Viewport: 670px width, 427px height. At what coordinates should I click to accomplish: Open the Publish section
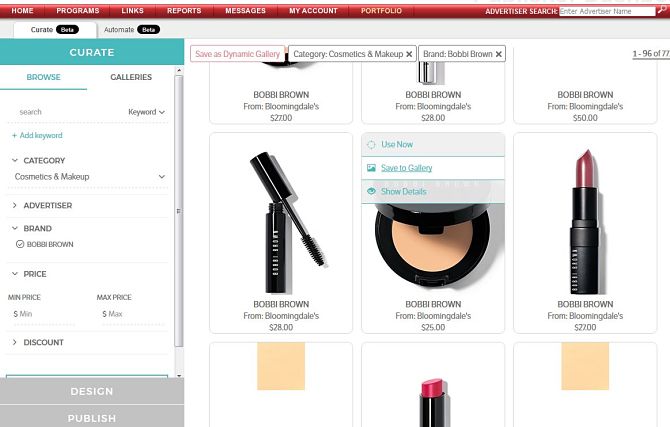coord(92,418)
